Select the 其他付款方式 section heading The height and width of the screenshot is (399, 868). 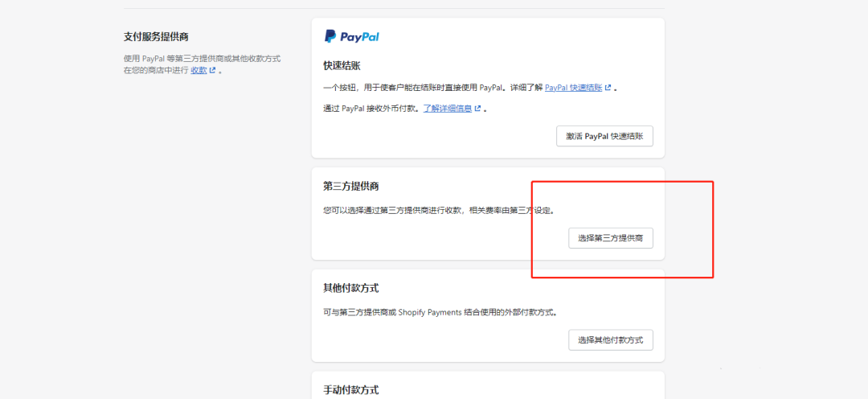pyautogui.click(x=350, y=288)
